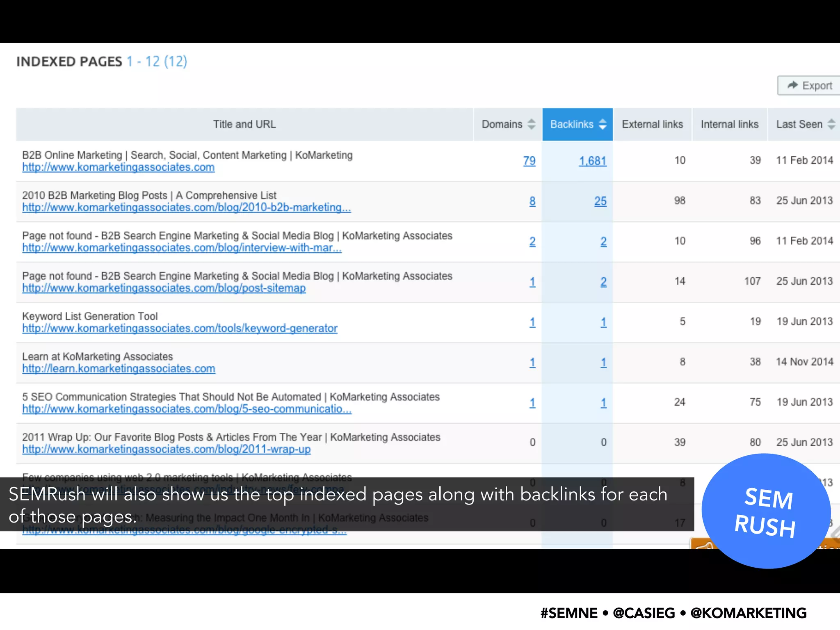Click domains count 1 in the 5 SEO Communication row
This screenshot has height=630, width=840.
[x=532, y=402]
